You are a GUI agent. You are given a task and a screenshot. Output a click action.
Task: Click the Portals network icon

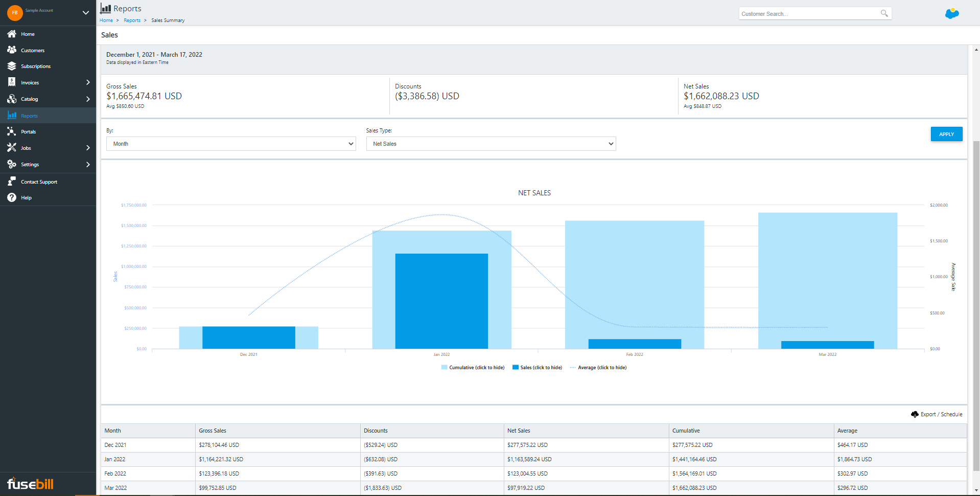(12, 131)
